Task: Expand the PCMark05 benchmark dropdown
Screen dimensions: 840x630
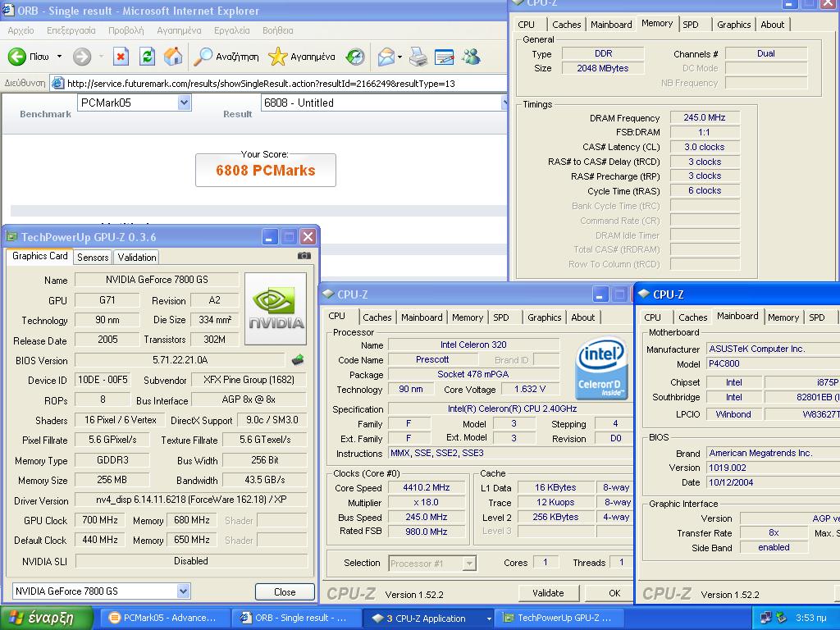Action: tap(184, 103)
